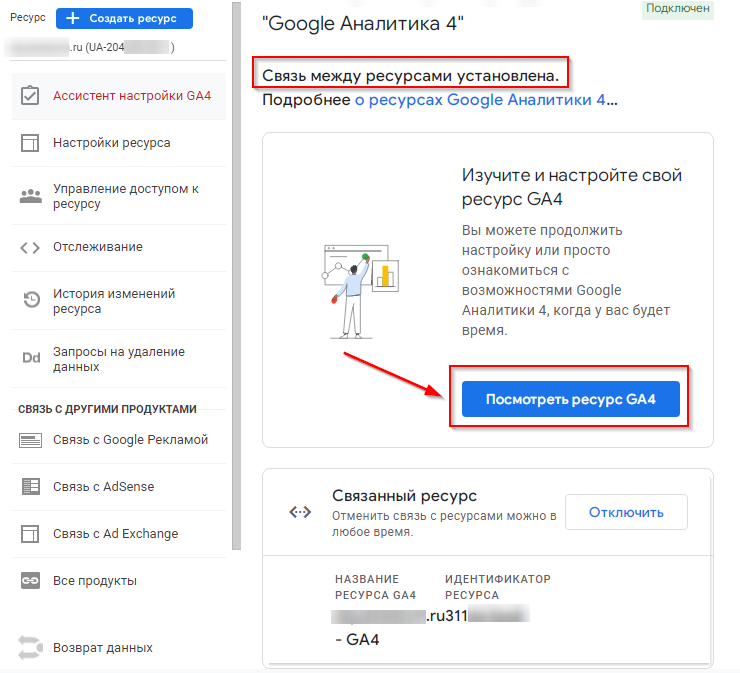Click the Все продукты chain icon
This screenshot has height=673, width=740.
pos(30,581)
